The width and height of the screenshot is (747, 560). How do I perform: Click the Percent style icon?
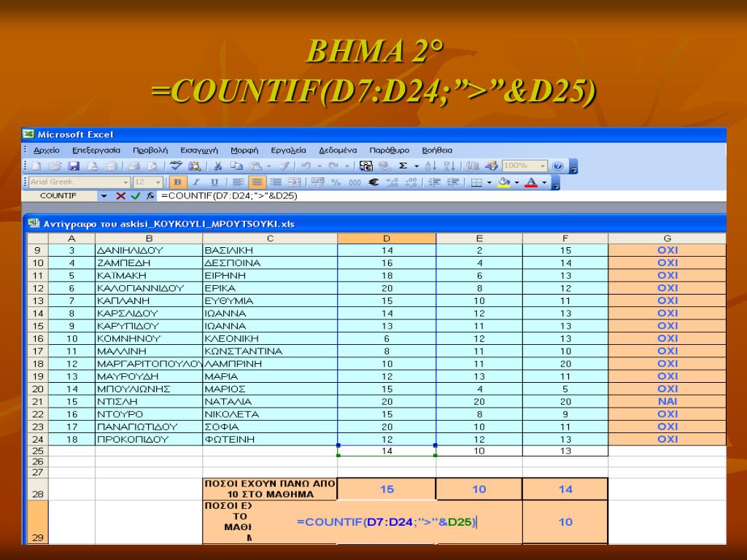[336, 182]
